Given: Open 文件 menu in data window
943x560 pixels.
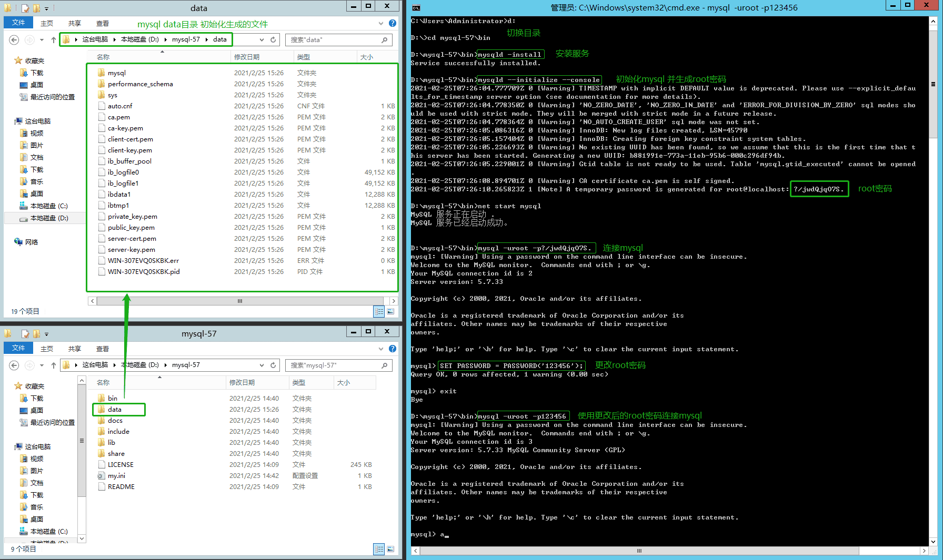Looking at the screenshot, I should click(x=18, y=23).
